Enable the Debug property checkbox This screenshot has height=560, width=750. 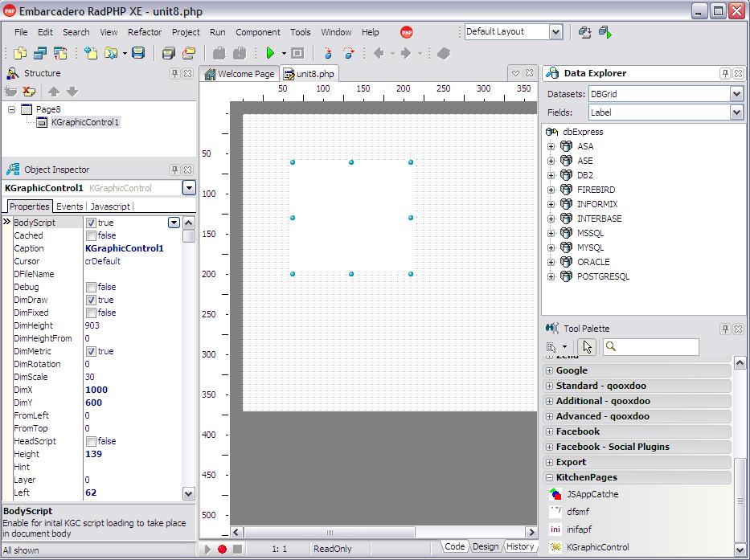pos(91,287)
